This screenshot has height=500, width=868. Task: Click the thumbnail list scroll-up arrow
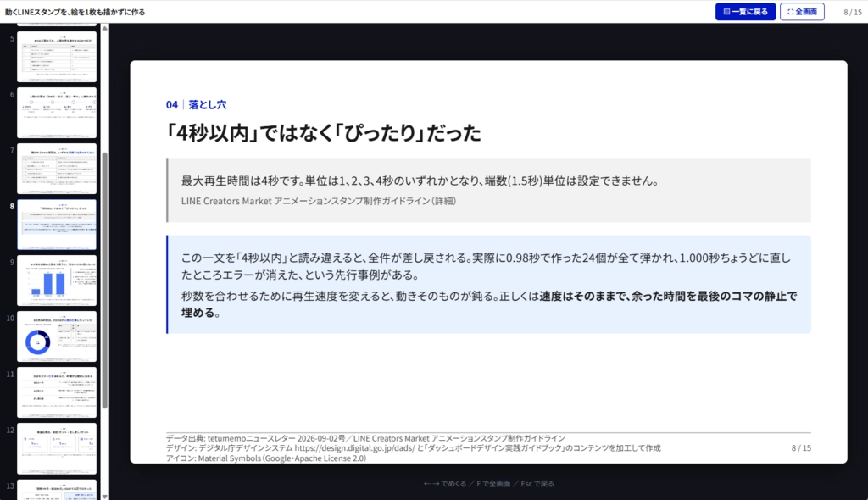pos(104,28)
